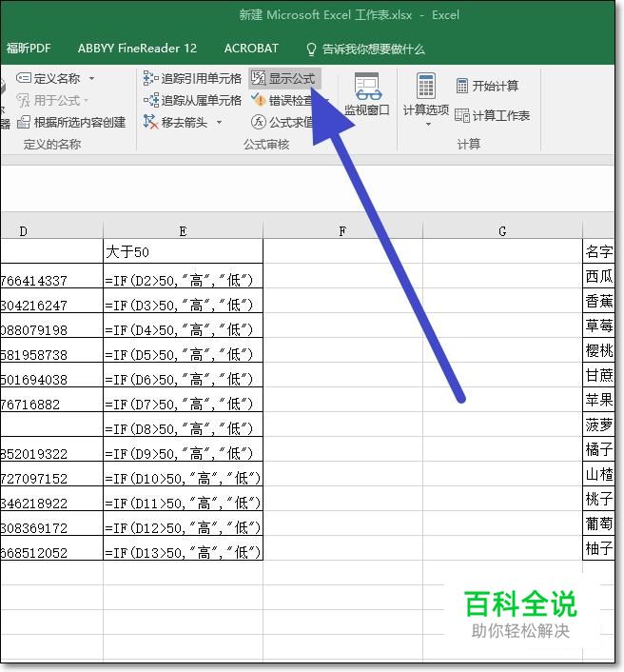Open the Define Name dropdown arrow
Screen dimensions: 624x672
coord(91,78)
